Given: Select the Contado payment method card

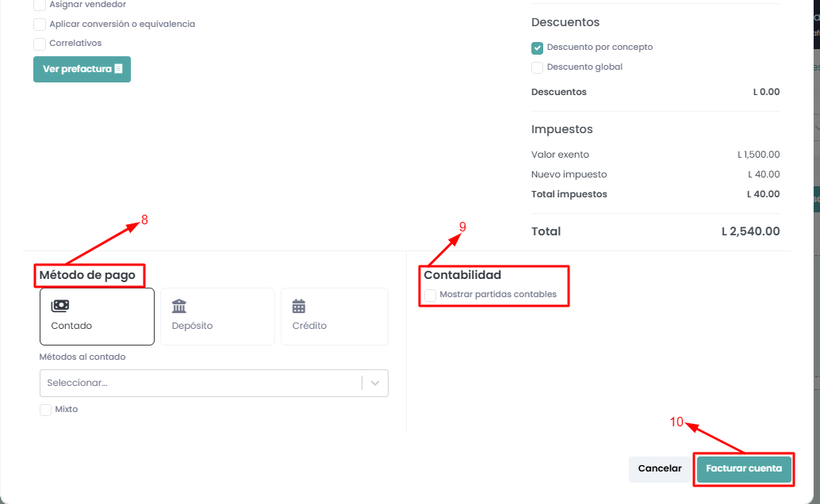Looking at the screenshot, I should pos(97,316).
